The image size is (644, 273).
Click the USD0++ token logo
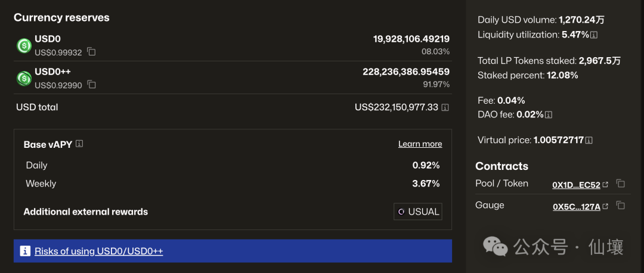point(24,78)
